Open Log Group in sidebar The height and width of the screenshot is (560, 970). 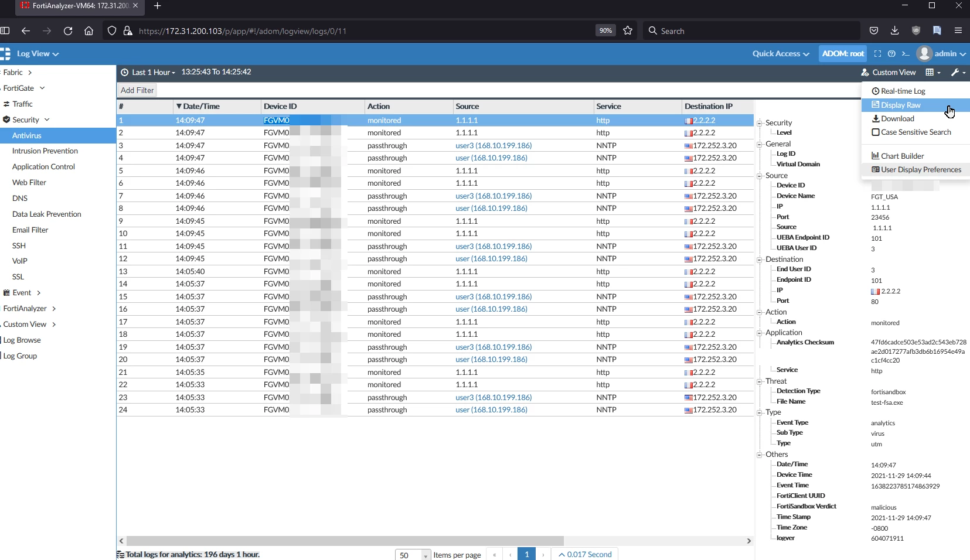click(21, 356)
